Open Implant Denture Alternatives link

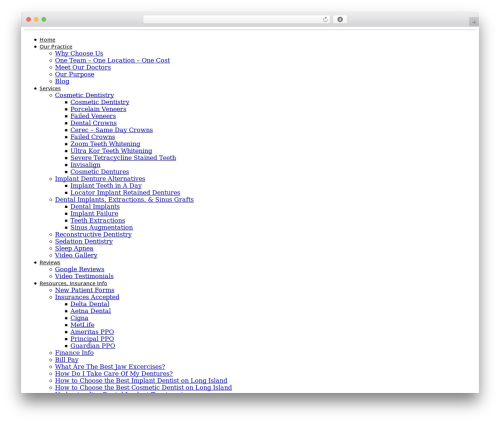point(100,179)
